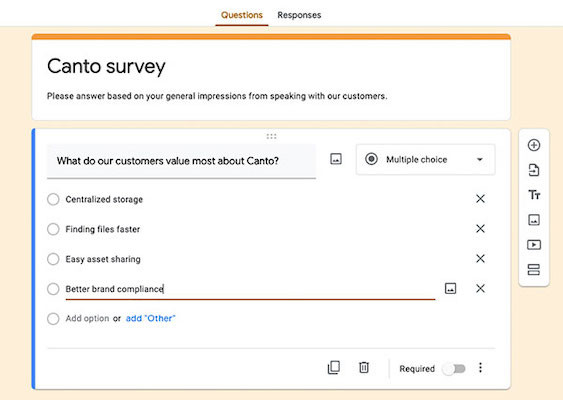Remove the Better brand compliance option
Viewport: 563px width, 400px height.
pyautogui.click(x=480, y=288)
